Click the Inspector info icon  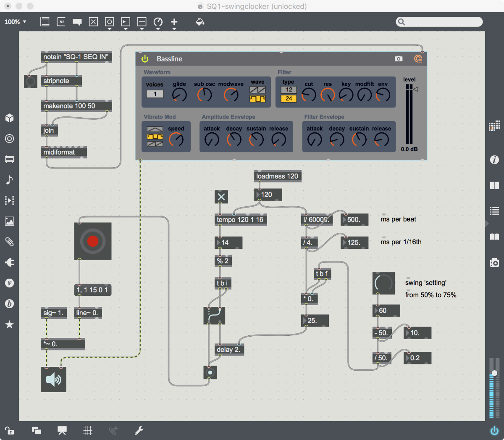pos(494,160)
